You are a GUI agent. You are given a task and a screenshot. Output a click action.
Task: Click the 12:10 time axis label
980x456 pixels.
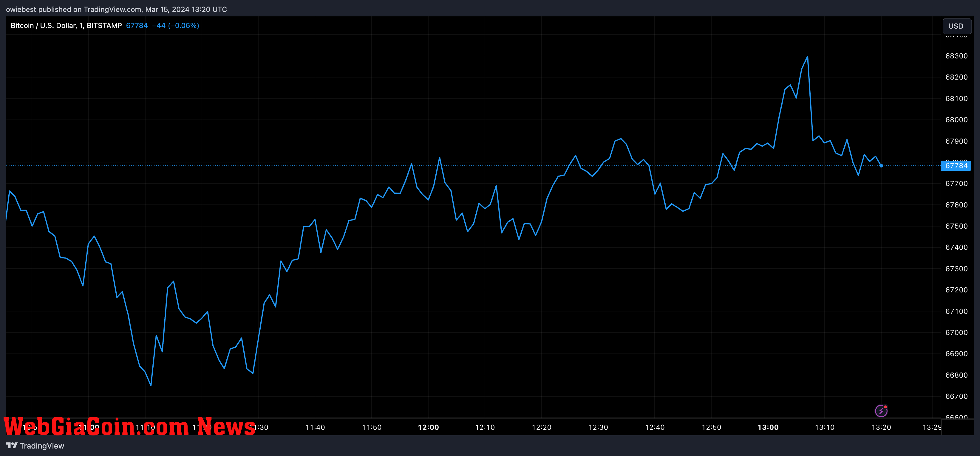(x=485, y=427)
